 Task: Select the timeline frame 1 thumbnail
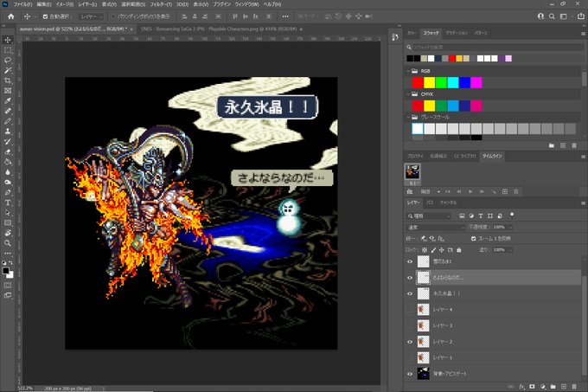pos(412,172)
